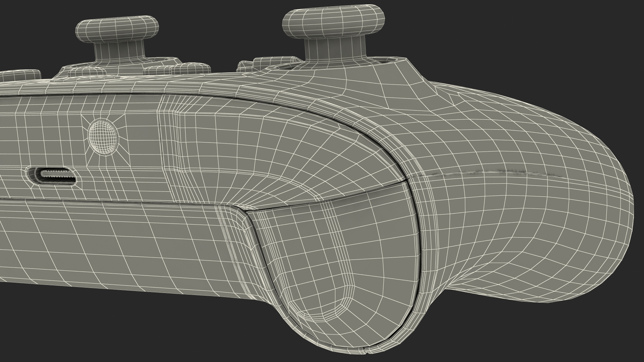The width and height of the screenshot is (644, 362).
Task: Click the bottom lip of the trigger
Action: [349, 349]
